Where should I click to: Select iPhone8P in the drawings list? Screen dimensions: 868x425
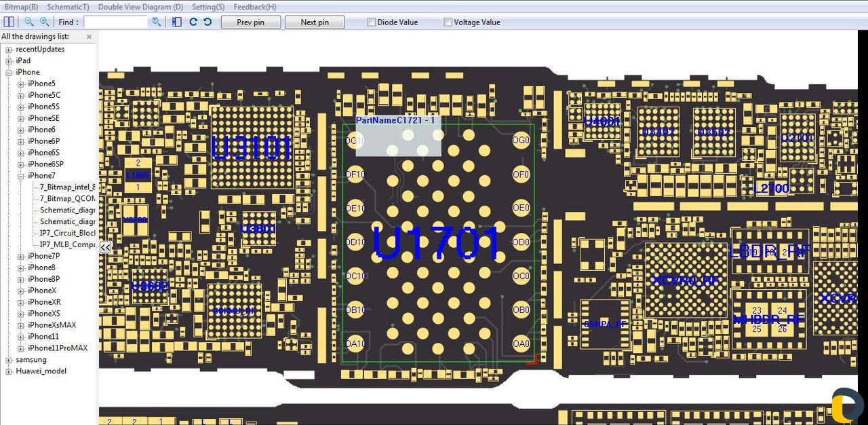pyautogui.click(x=43, y=280)
